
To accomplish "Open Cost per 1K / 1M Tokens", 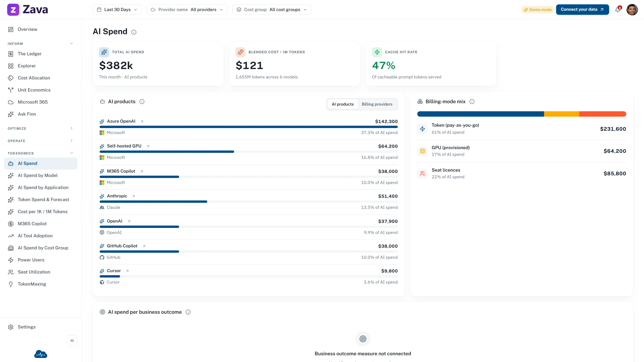I will click(41, 212).
